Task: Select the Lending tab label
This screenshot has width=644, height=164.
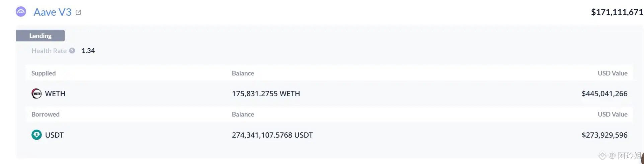Action: 40,36
